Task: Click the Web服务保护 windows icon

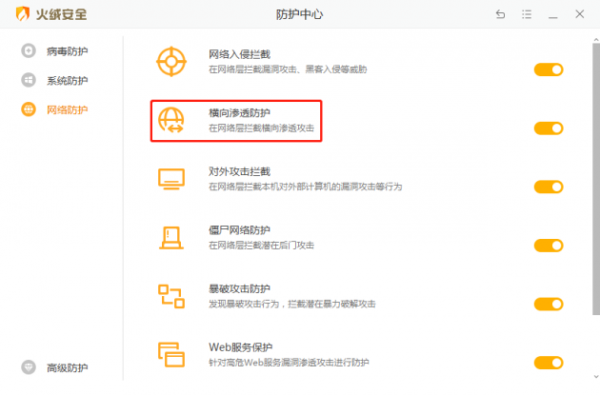Action: coord(171,355)
